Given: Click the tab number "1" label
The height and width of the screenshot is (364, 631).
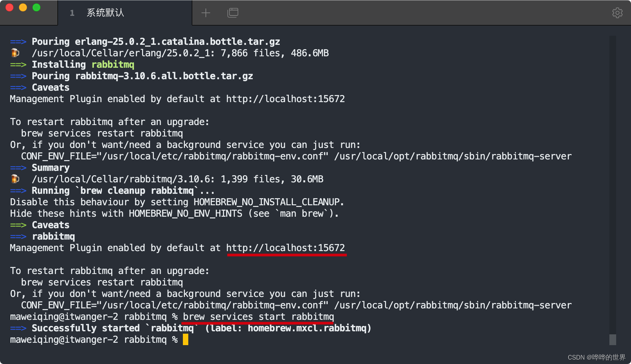Looking at the screenshot, I should coord(72,13).
